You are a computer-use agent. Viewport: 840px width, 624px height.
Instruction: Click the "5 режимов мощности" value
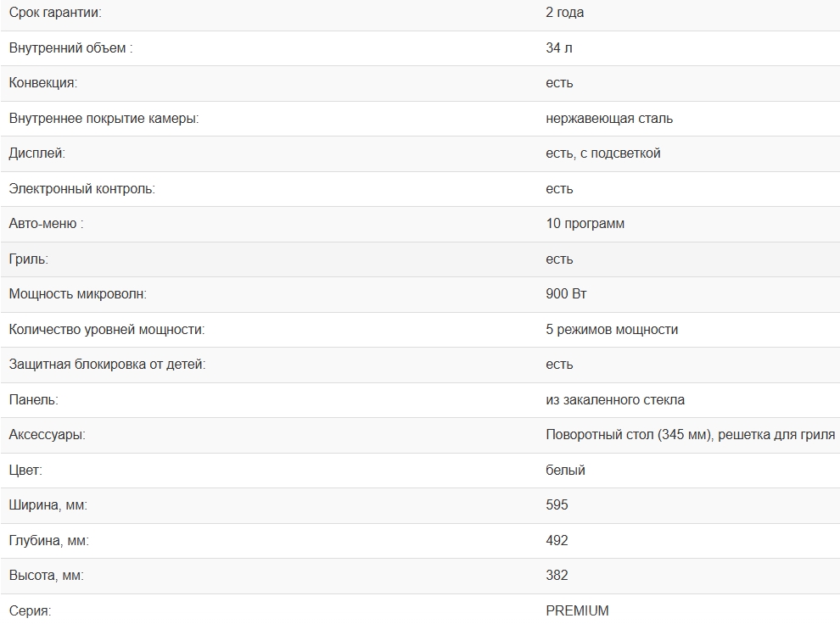(x=612, y=330)
